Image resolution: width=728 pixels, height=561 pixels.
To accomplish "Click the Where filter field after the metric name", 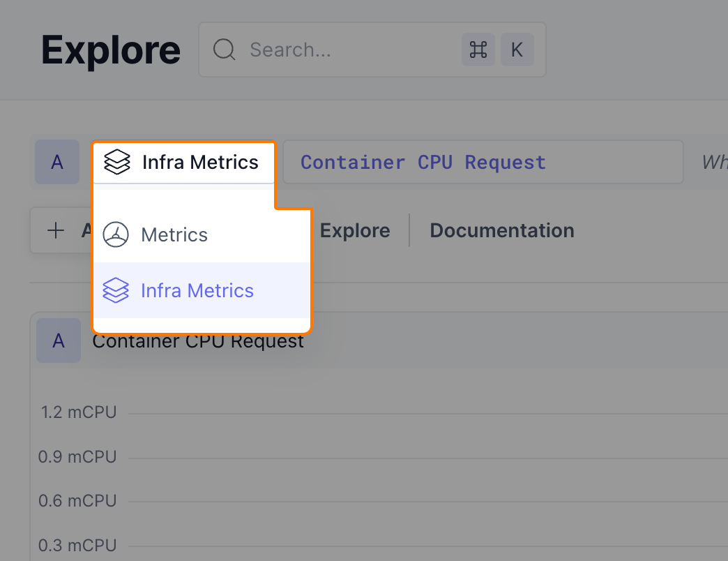I will 713,163.
